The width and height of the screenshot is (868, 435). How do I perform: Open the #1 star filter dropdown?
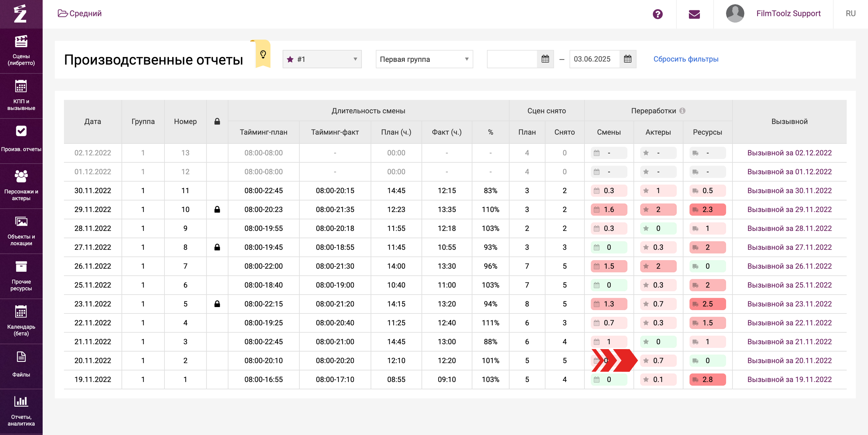(322, 59)
